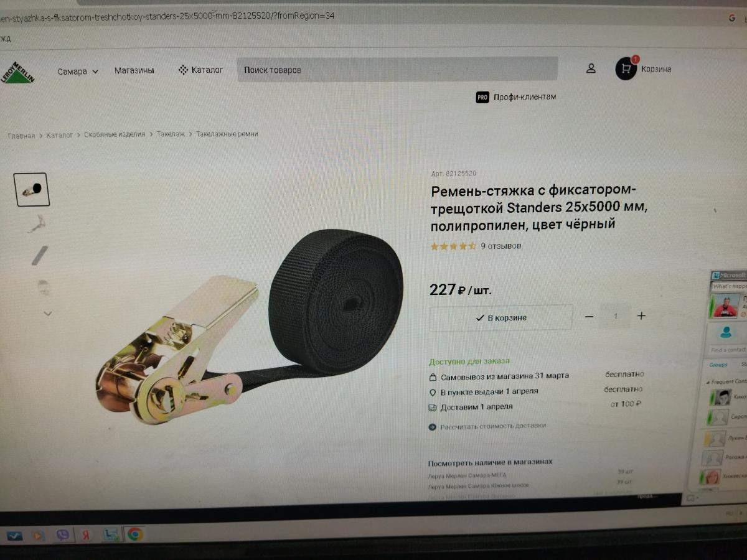Open the user account profile icon
747x560 pixels.
click(591, 68)
